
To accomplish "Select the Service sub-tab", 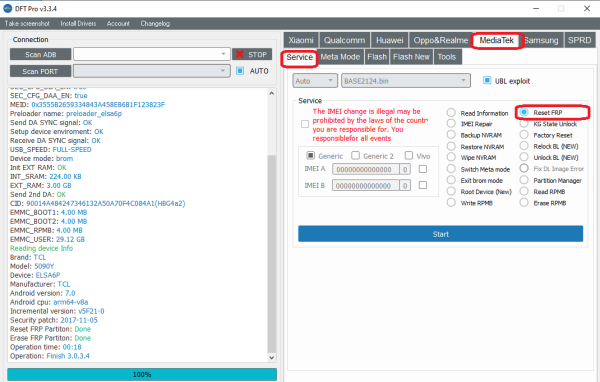I will pos(300,57).
